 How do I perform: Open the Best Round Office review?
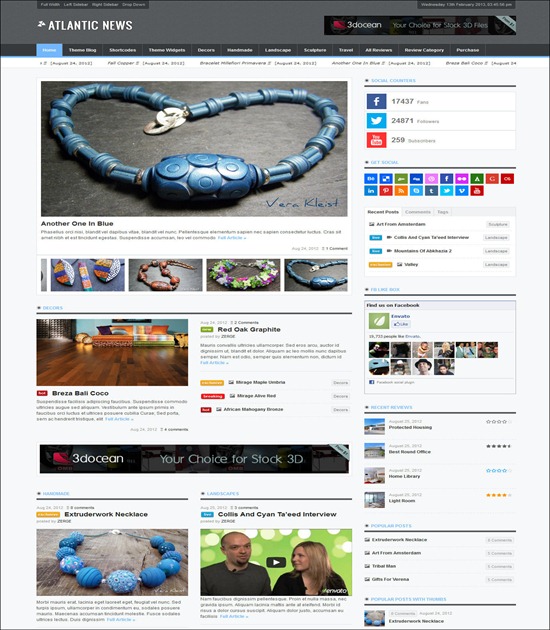pyautogui.click(x=409, y=452)
